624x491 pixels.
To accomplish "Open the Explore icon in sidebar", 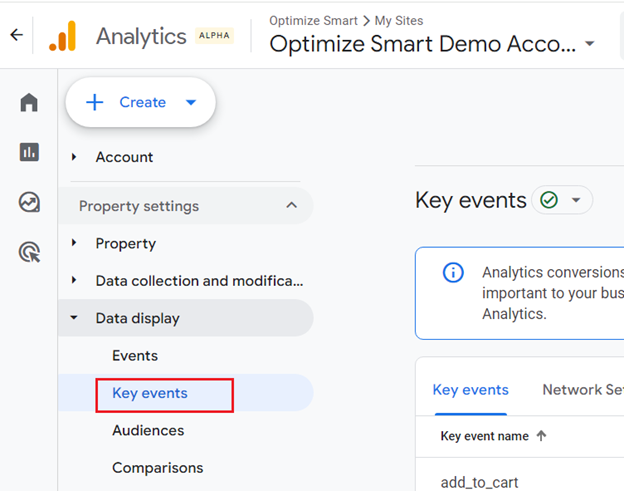I will (x=29, y=202).
